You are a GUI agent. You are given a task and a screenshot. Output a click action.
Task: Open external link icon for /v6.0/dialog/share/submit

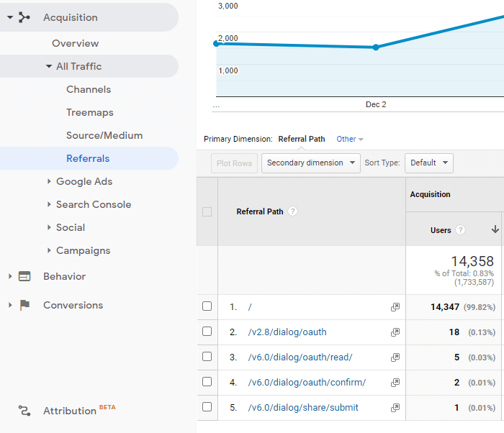pos(395,408)
